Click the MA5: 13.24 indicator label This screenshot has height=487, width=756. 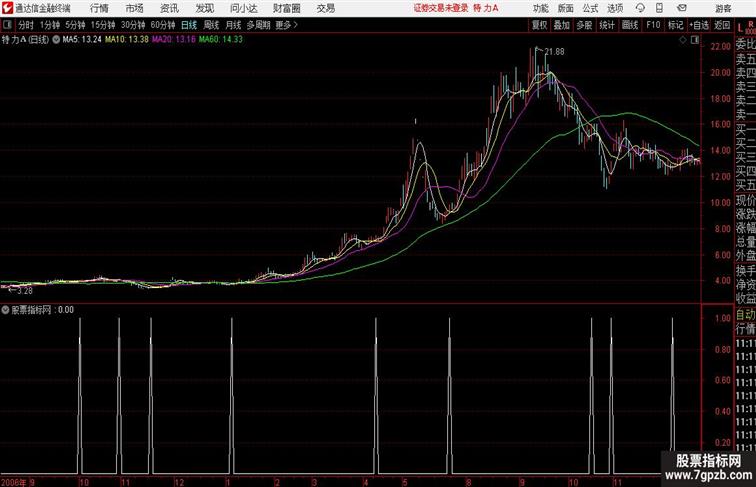[x=82, y=40]
